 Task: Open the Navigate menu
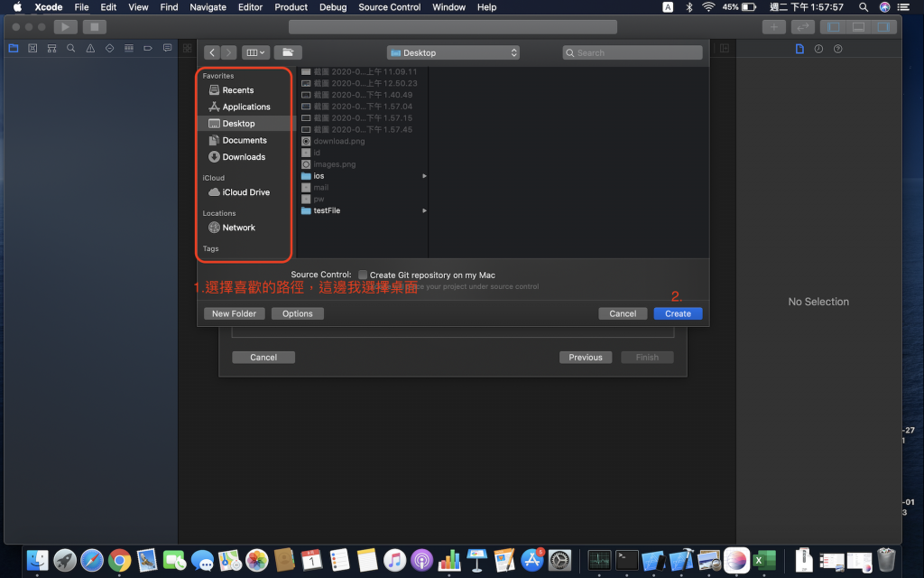[208, 7]
